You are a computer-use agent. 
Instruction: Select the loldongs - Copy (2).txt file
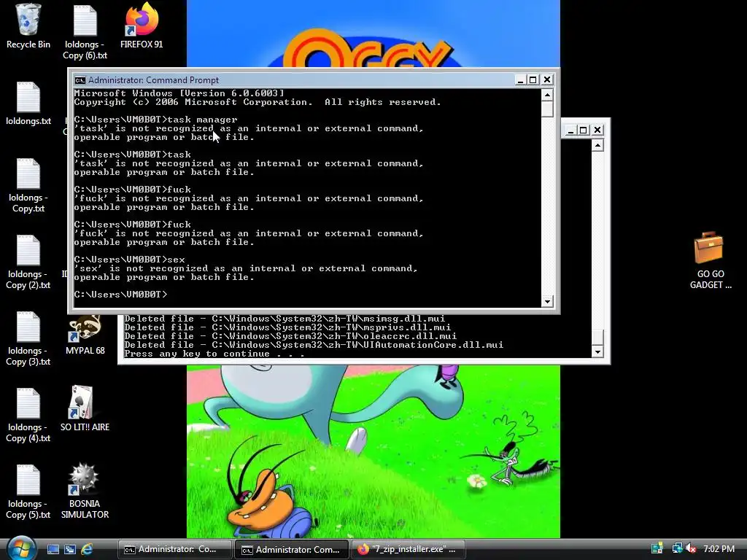tap(28, 262)
